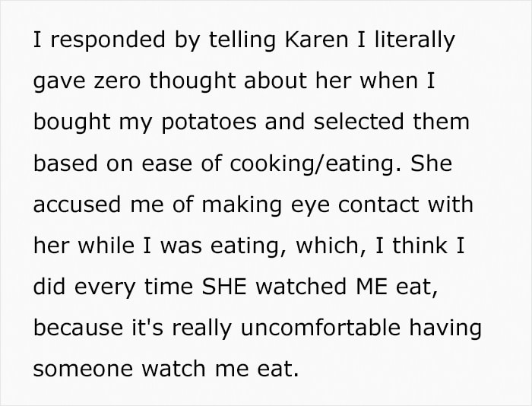Select the word "zero" in the paragraph
Image resolution: width=532 pixels, height=406 pixels.
pyautogui.click(x=117, y=81)
